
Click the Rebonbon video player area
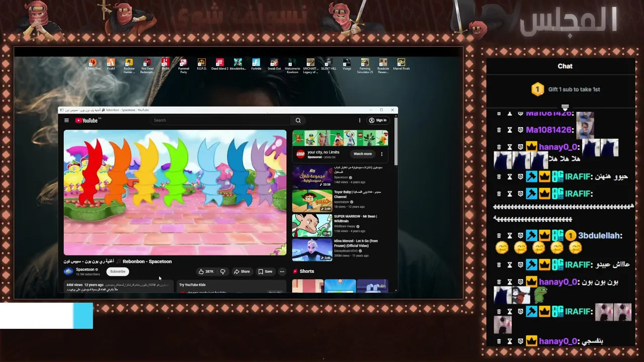pos(175,193)
